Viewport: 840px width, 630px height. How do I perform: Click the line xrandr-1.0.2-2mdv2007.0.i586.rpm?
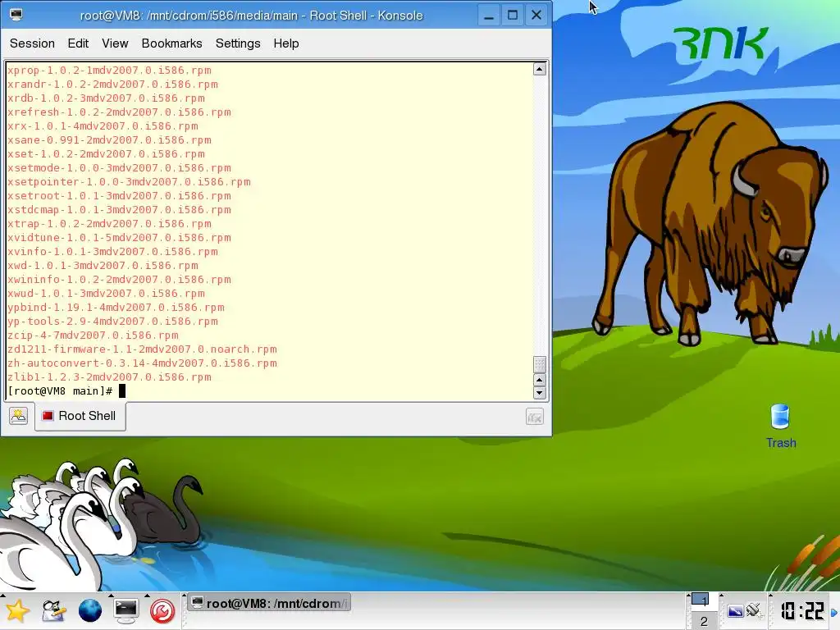click(112, 84)
